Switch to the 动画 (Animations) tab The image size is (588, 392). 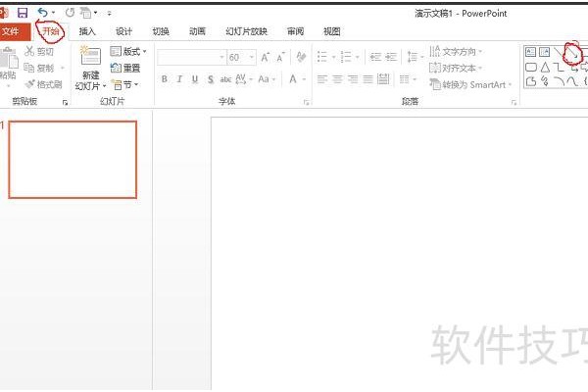pyautogui.click(x=197, y=31)
